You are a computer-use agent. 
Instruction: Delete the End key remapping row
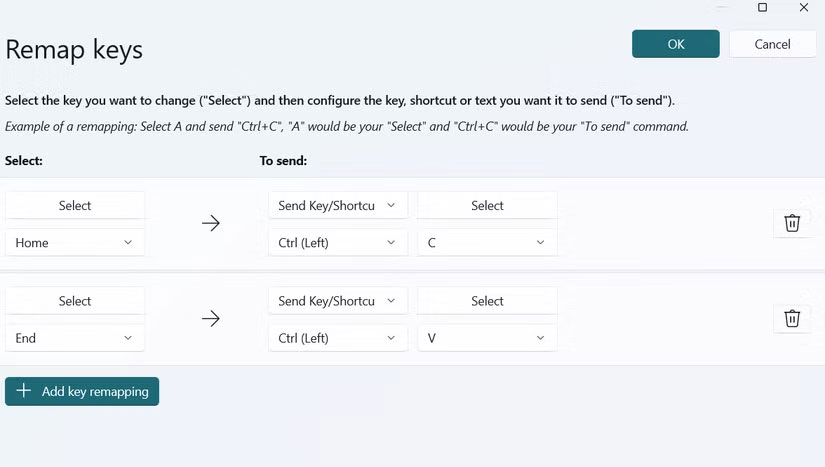792,318
